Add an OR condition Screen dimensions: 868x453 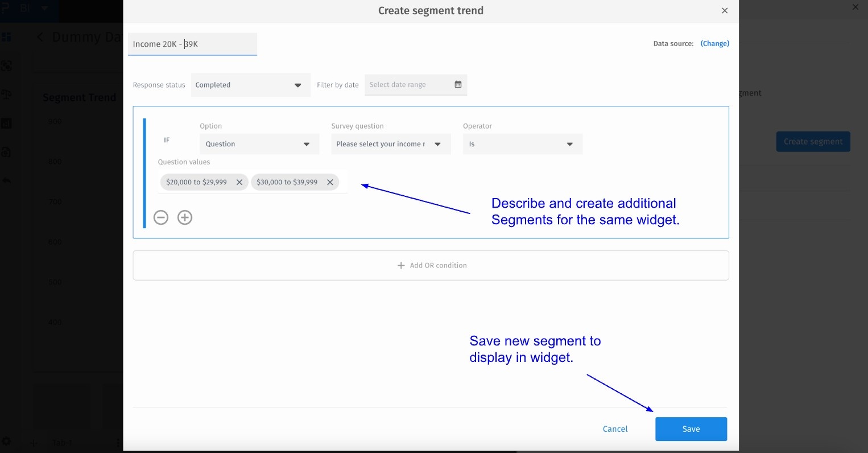pyautogui.click(x=431, y=265)
